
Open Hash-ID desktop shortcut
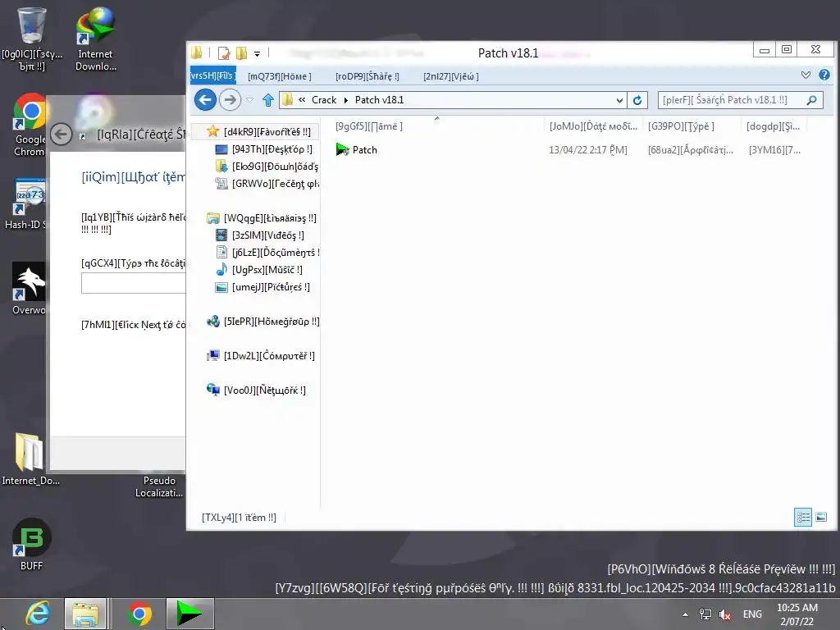[x=25, y=203]
